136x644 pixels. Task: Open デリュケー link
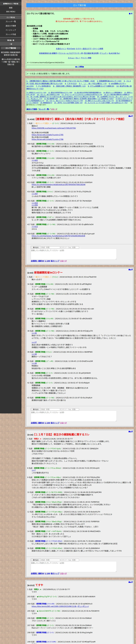pyautogui.click(x=104, y=53)
